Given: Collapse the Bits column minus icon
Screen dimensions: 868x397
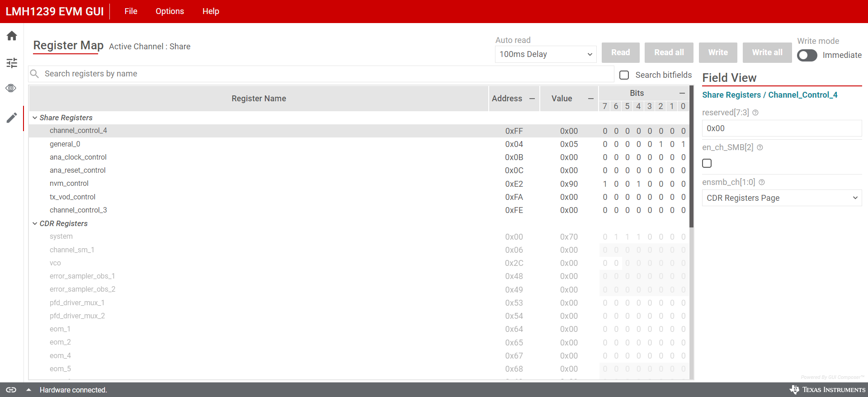Looking at the screenshot, I should (x=682, y=93).
